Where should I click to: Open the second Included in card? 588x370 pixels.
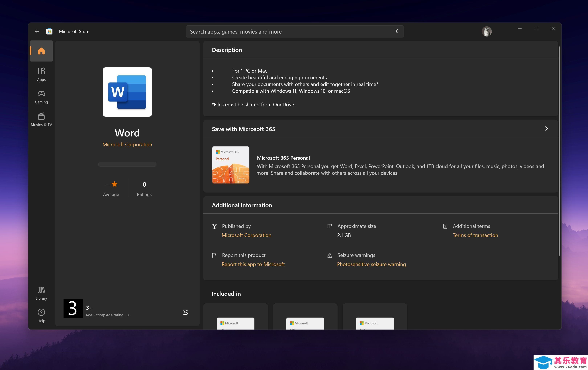pyautogui.click(x=305, y=316)
